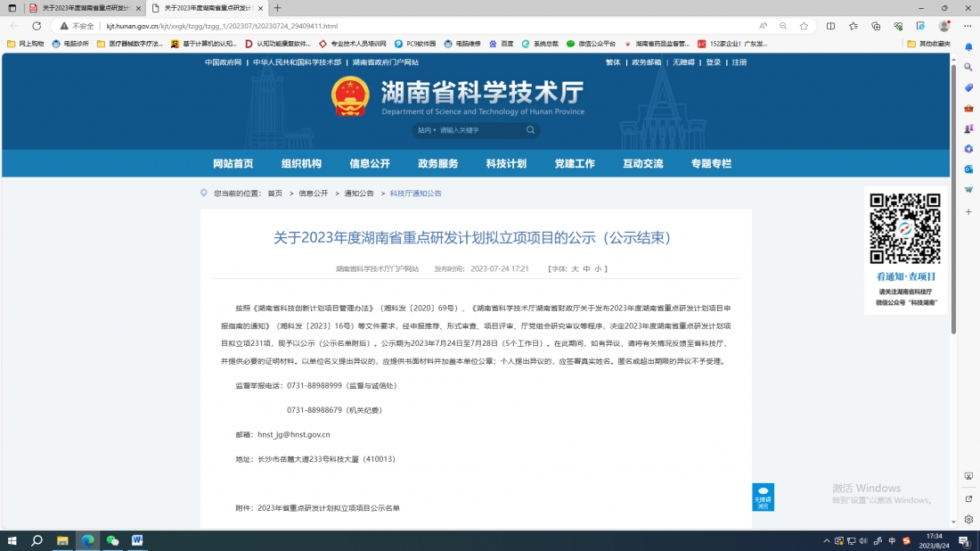Image resolution: width=980 pixels, height=551 pixels.
Task: Switch site to 繁体 traditional Chinese
Action: tap(613, 62)
